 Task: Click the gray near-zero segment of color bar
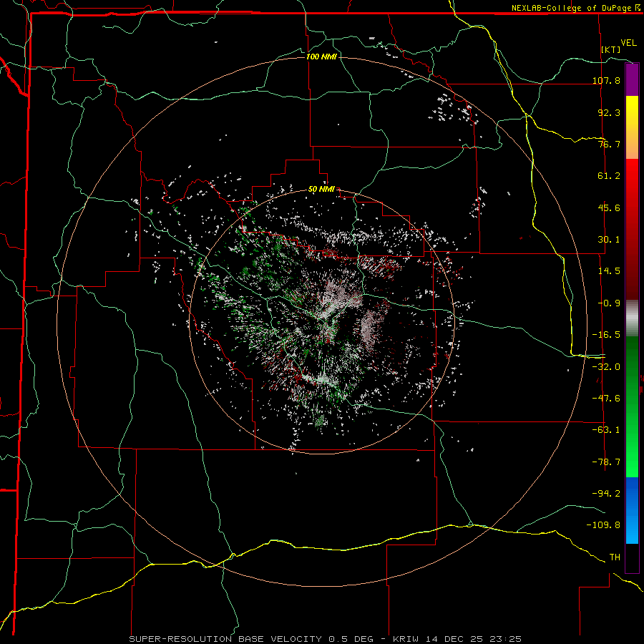(x=632, y=318)
